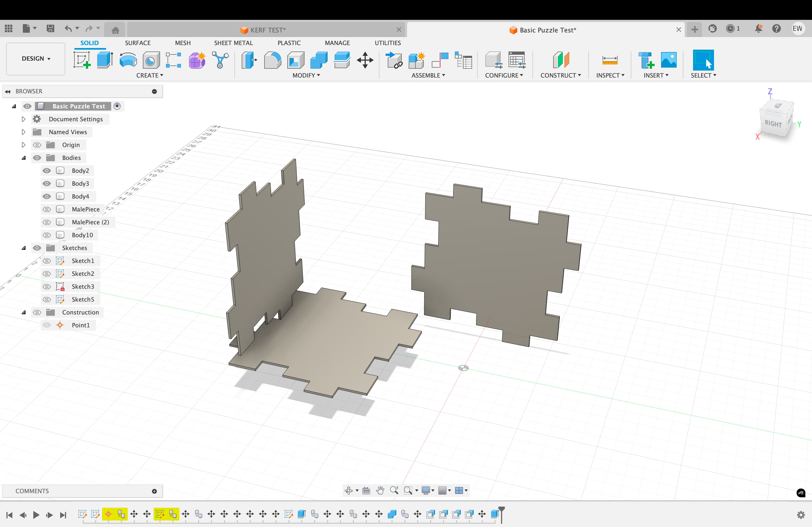Show Sketch1 visibility

pos(47,261)
